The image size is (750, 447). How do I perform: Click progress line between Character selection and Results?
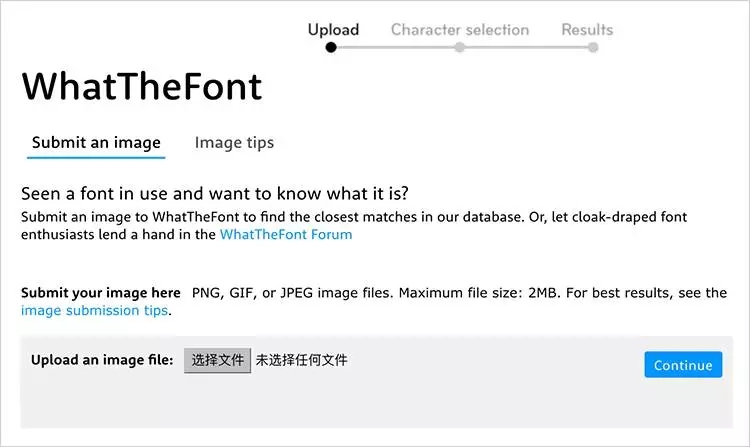526,46
